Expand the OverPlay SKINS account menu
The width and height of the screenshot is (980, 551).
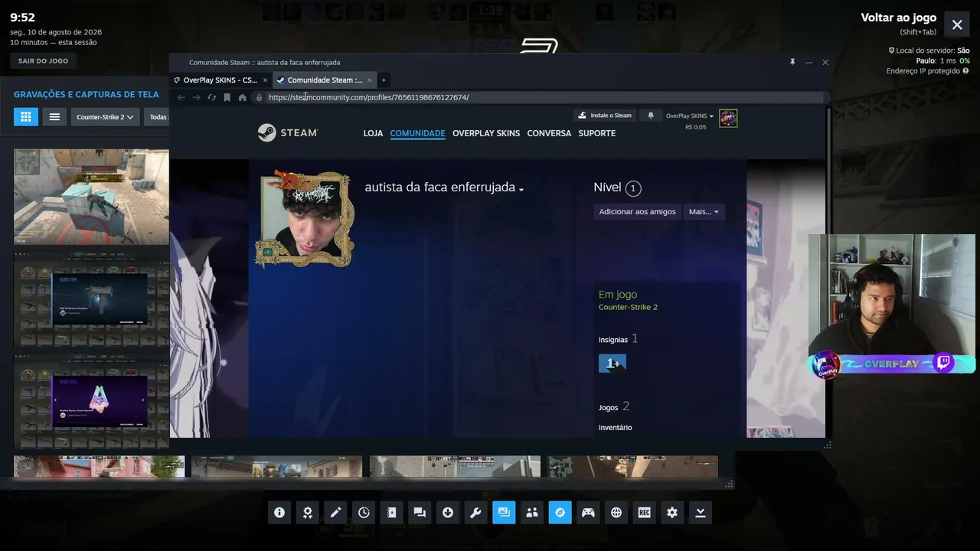click(x=690, y=116)
